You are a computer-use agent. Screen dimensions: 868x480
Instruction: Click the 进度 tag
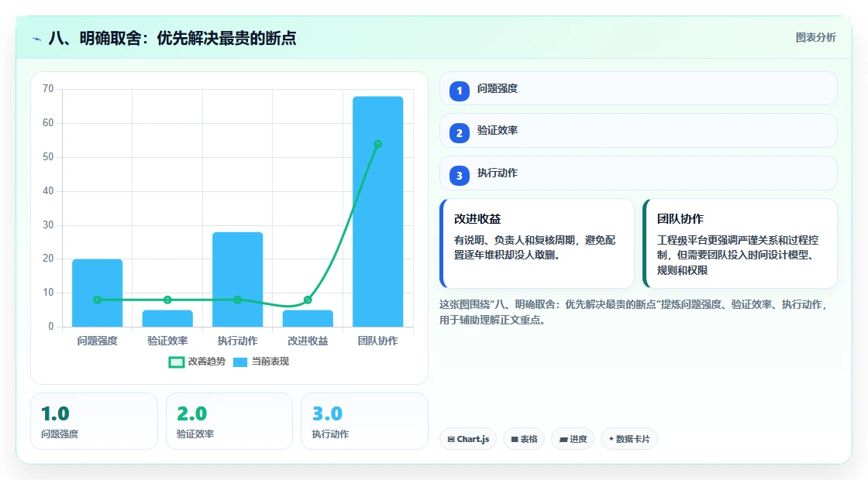[573, 439]
